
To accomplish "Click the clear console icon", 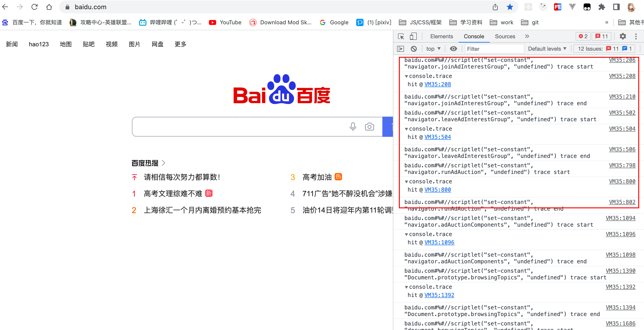I will point(414,49).
